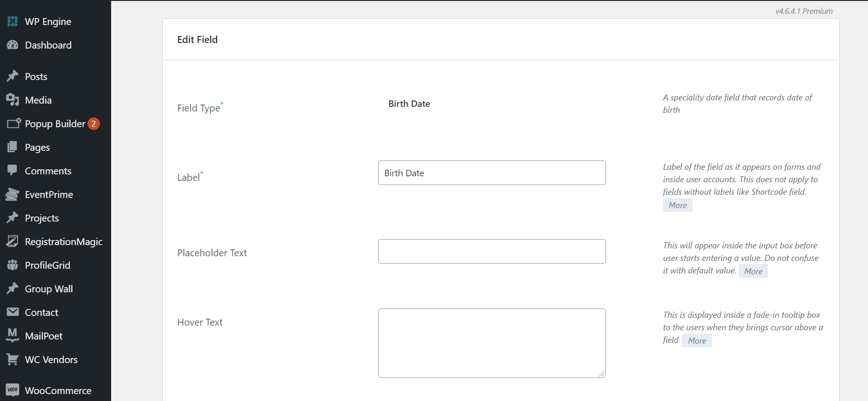Viewport: 868px width, 401px height.
Task: Click the Popup Builder icon
Action: click(13, 123)
